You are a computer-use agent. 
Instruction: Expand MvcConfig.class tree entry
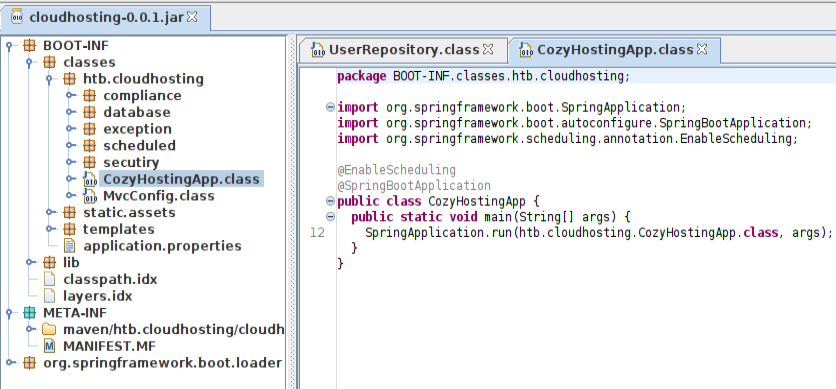pos(70,196)
